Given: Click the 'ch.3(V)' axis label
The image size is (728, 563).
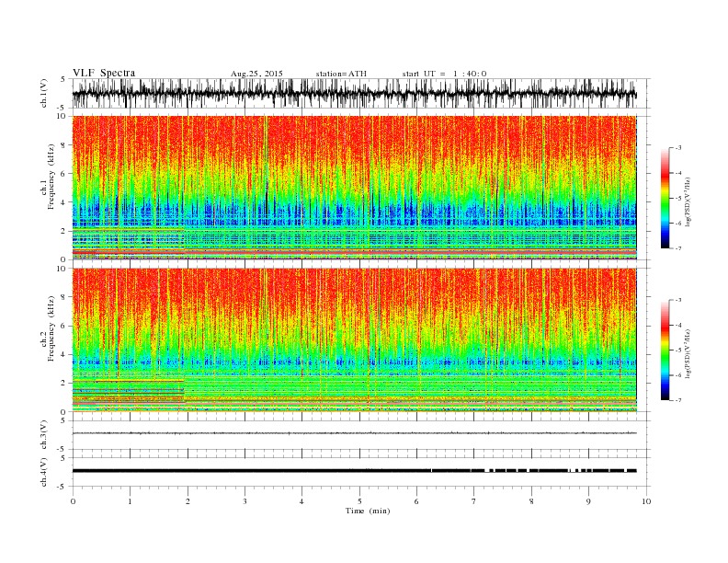Looking at the screenshot, I should [44, 435].
